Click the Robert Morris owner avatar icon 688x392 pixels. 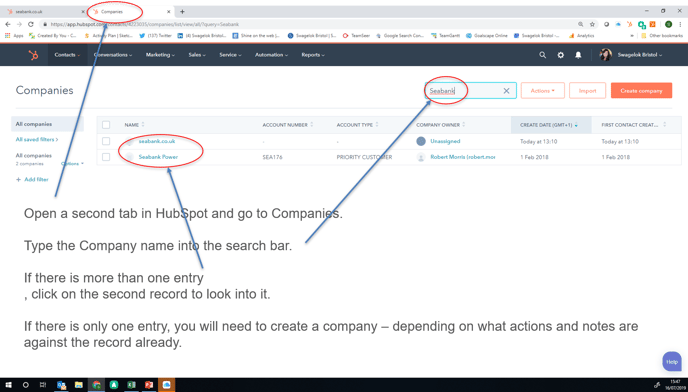click(421, 157)
